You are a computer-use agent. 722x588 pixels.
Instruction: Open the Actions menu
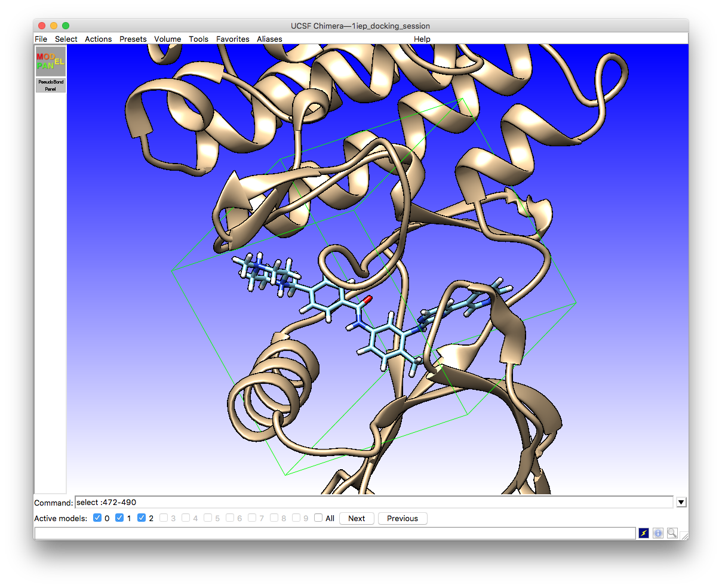[x=98, y=39]
